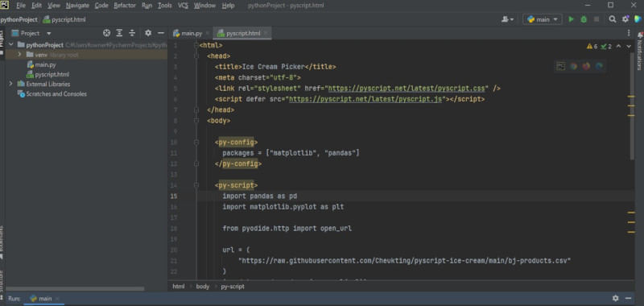Open the Bookmarks side tool window
This screenshot has width=644, height=306.
coord(2,242)
